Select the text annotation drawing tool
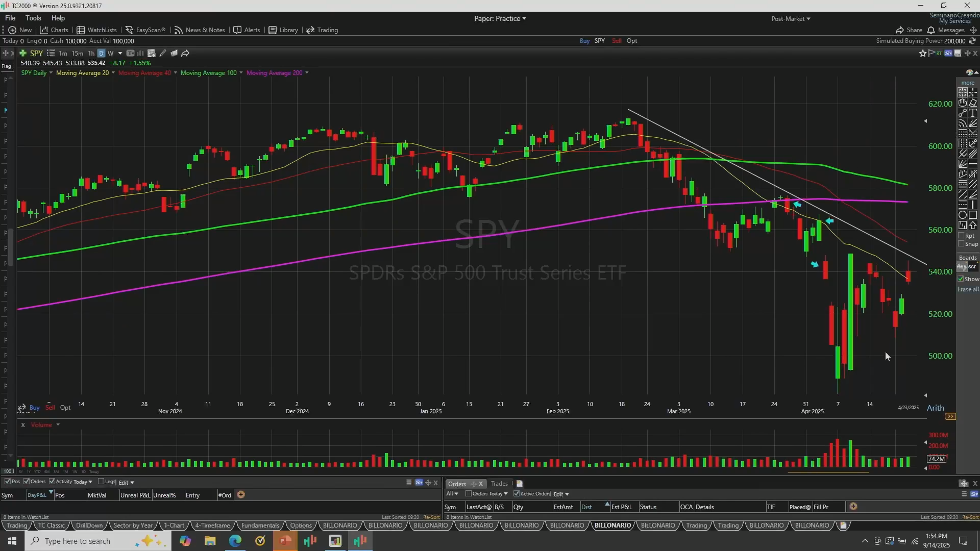Viewport: 980px width, 551px height. pos(973,113)
